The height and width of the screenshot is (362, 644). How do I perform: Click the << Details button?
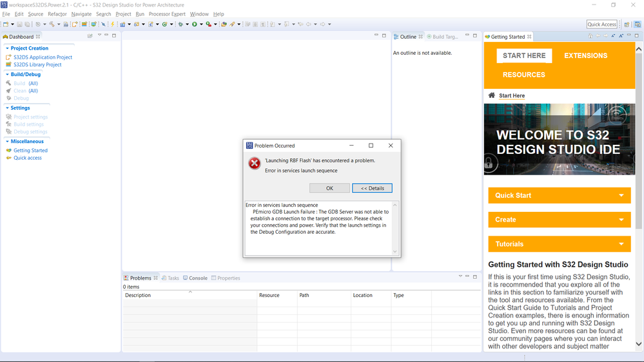pos(372,188)
